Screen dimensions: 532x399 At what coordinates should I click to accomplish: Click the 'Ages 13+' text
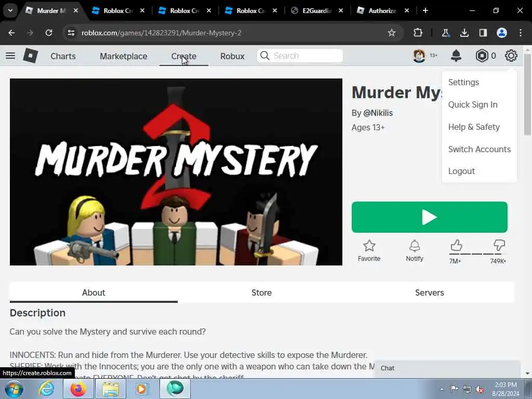coord(368,128)
